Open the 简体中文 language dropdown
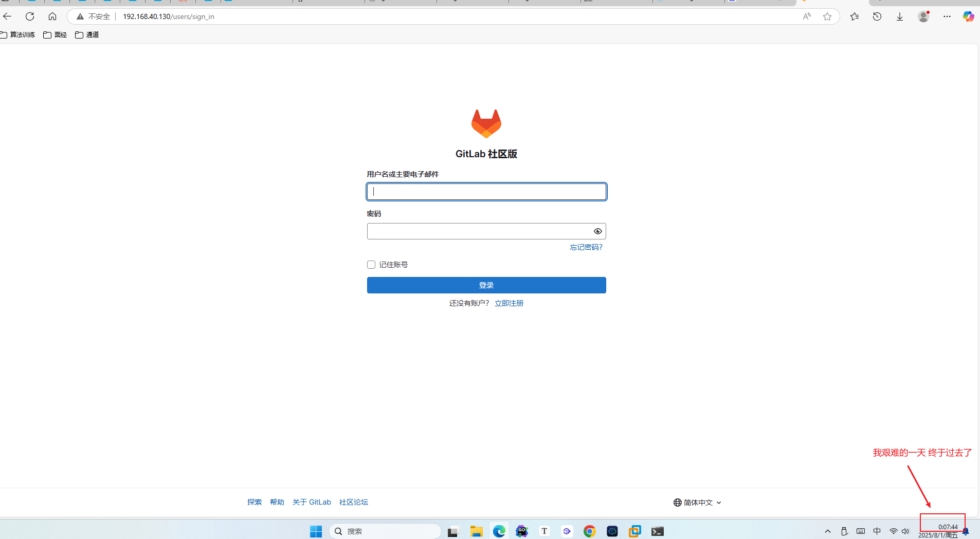The image size is (980, 539). click(698, 503)
